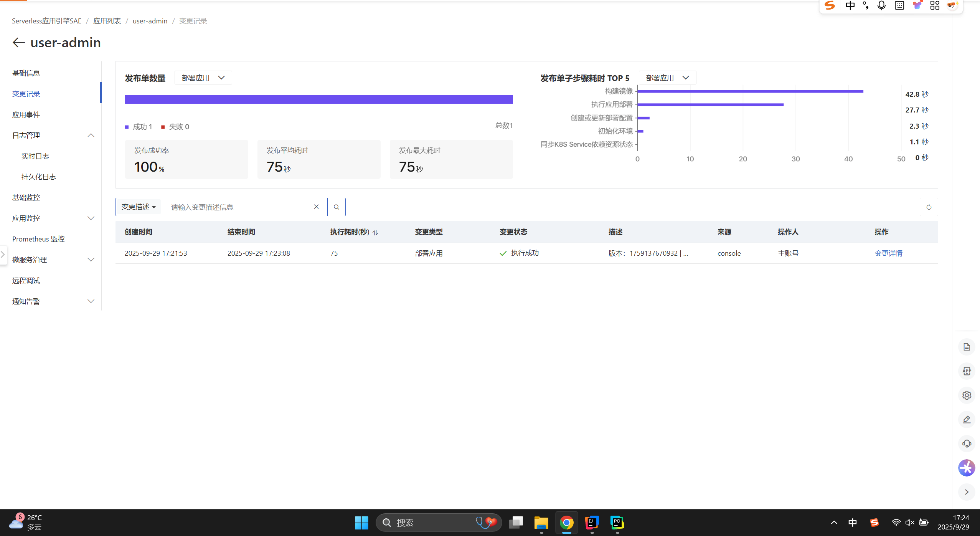Image resolution: width=980 pixels, height=536 pixels.
Task: Open the API debugging icon in sidebar
Action: pos(967,371)
